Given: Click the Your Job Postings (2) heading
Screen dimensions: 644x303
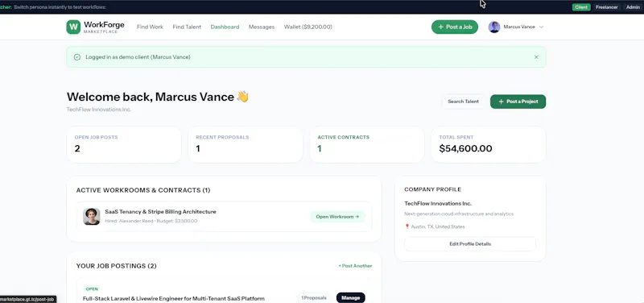Looking at the screenshot, I should [116, 266].
